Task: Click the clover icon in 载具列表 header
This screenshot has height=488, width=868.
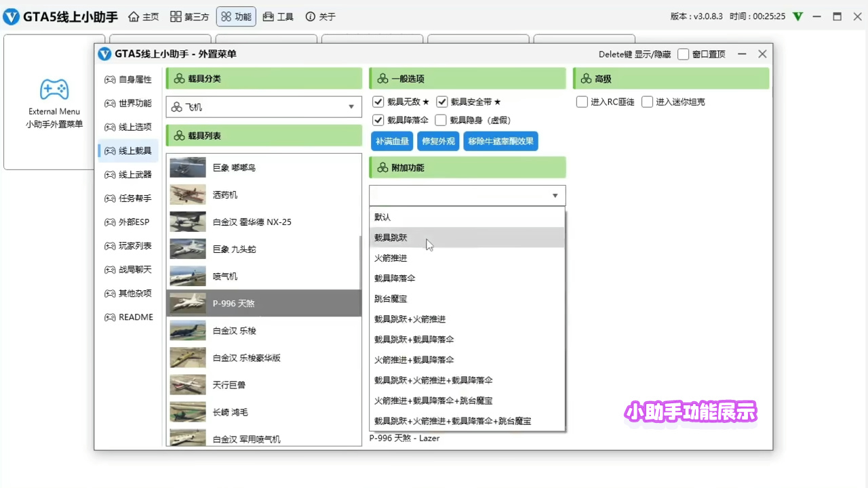Action: [x=179, y=136]
